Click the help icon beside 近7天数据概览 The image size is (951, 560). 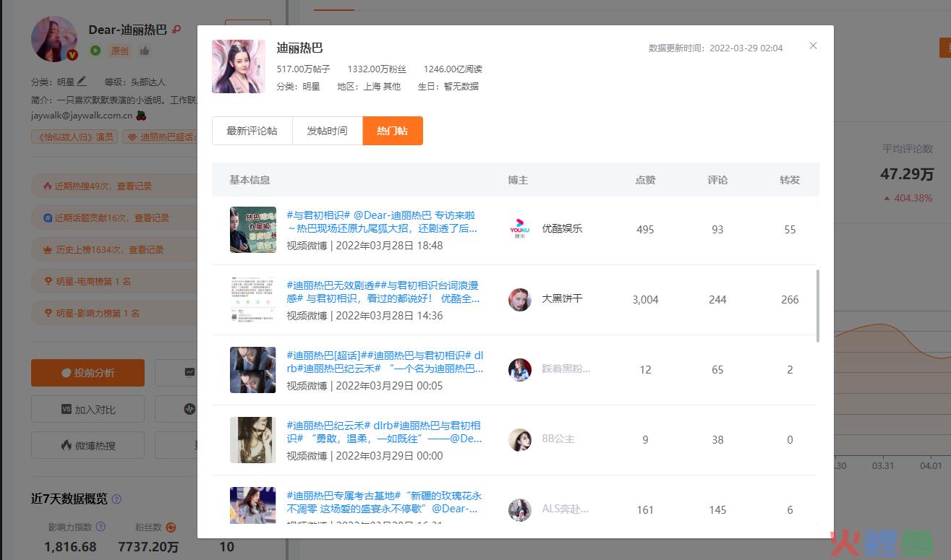116,499
